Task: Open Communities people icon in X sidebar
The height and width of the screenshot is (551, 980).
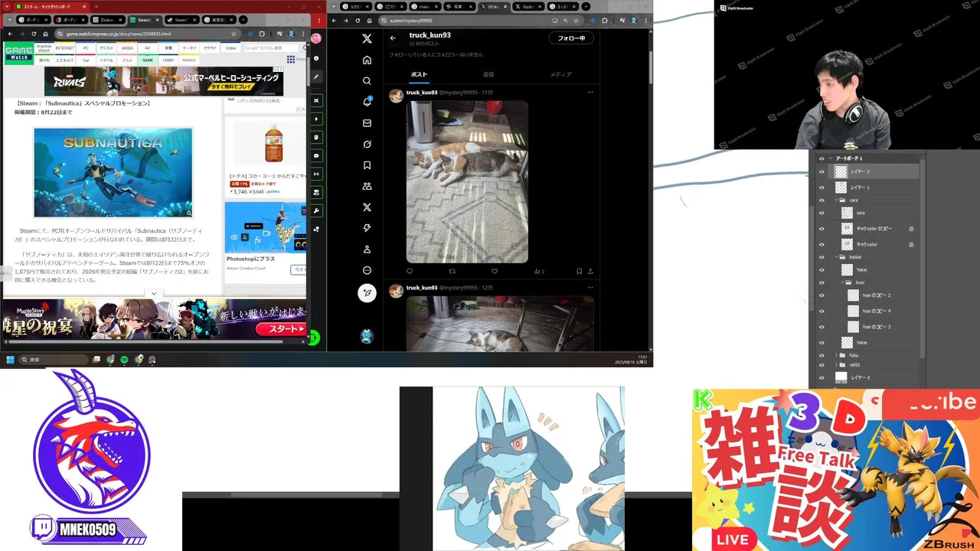Action: (x=367, y=186)
